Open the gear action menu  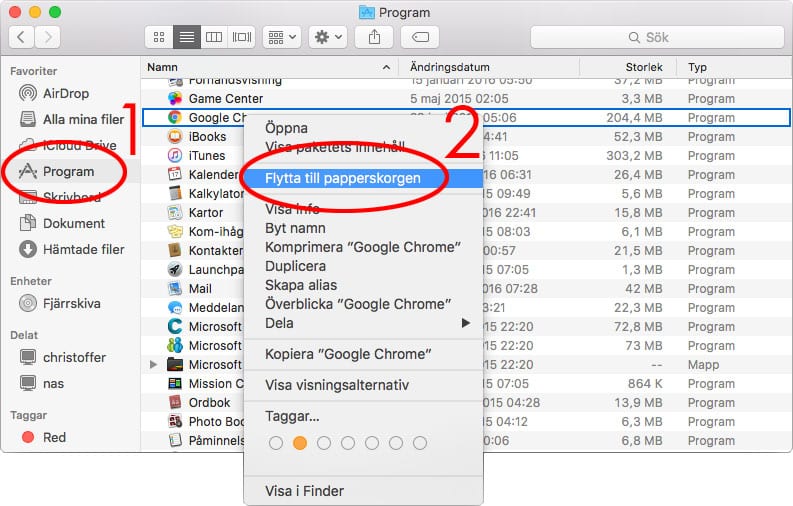click(328, 37)
